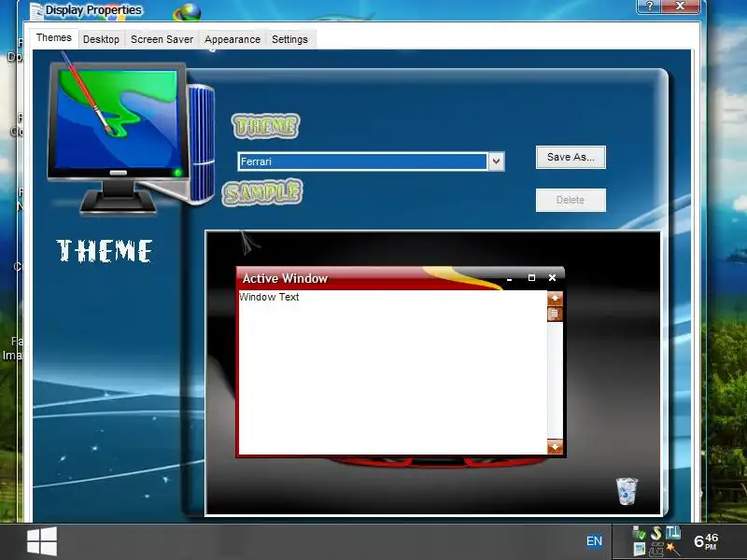Click the monitor with paintbrush icon
The height and width of the screenshot is (560, 747).
131,135
